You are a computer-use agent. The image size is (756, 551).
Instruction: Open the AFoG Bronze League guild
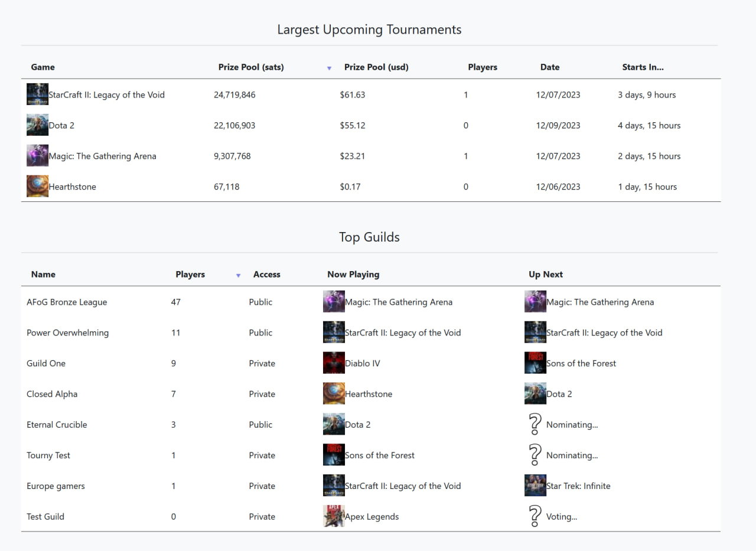point(67,302)
